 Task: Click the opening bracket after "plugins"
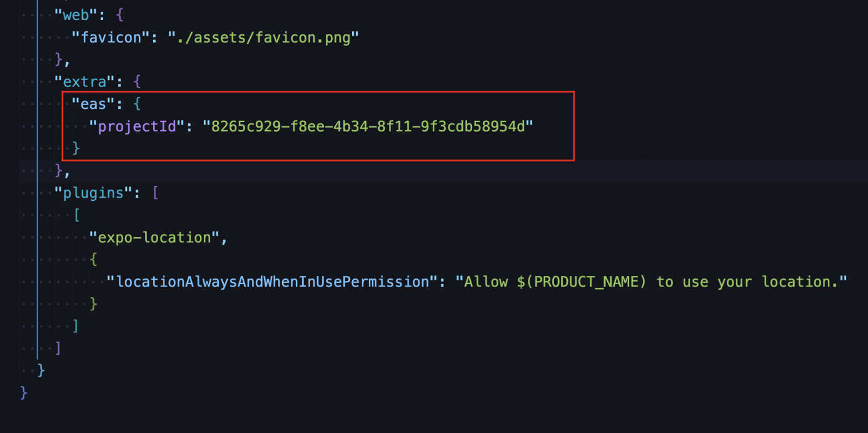tap(155, 193)
